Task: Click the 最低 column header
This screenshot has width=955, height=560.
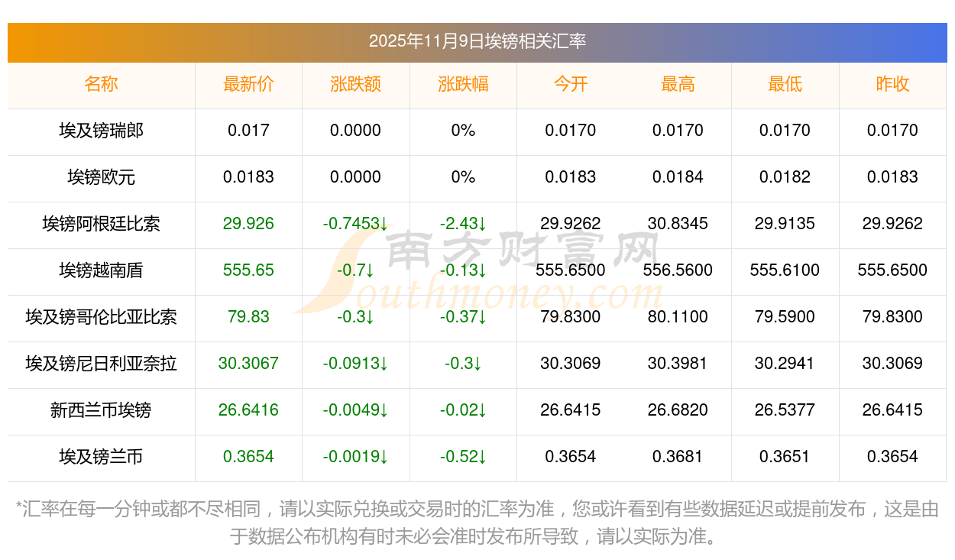Action: (785, 84)
